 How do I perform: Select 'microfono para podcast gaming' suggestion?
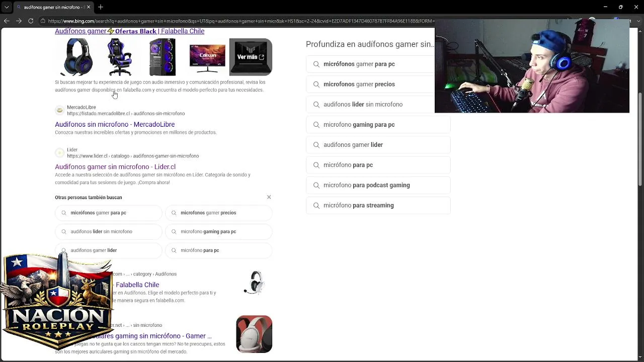coord(378,185)
